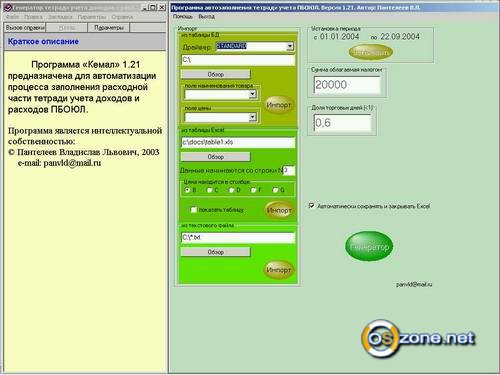Click Импорт button in text file section
Screen dimensions: 500x375
point(279,270)
